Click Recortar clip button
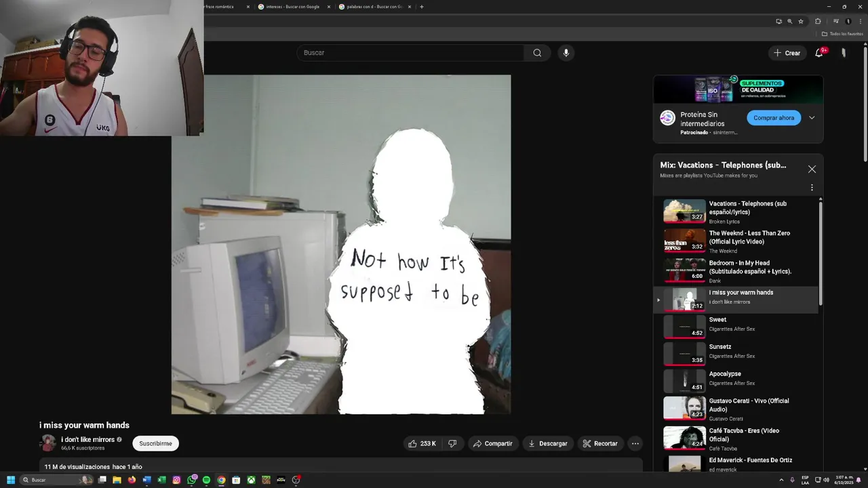Viewport: 868px width, 488px height. [600, 443]
